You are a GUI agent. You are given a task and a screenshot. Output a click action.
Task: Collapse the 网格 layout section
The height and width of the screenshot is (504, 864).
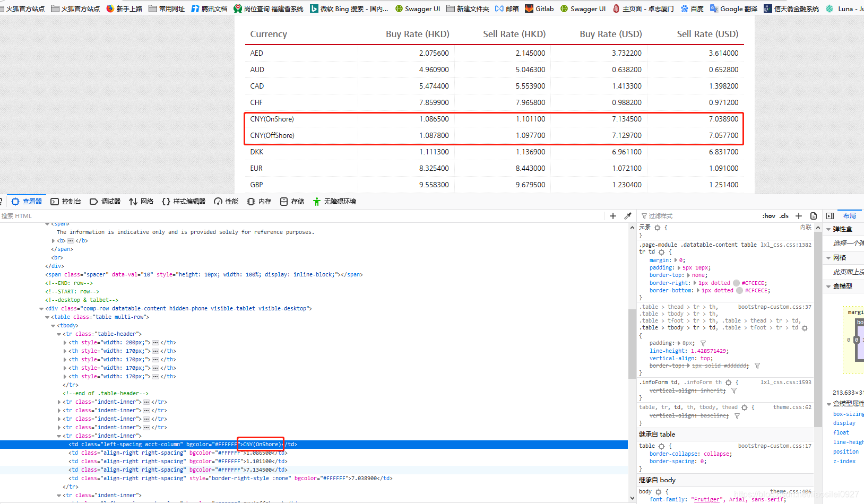coord(828,258)
